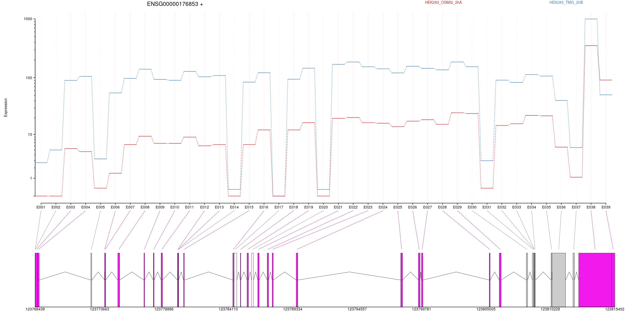Click exon label E035
This screenshot has width=644, height=322.
546,207
